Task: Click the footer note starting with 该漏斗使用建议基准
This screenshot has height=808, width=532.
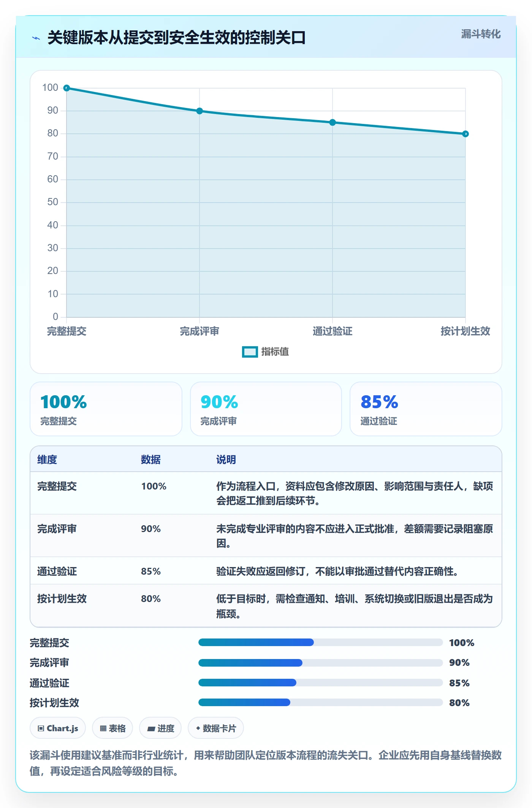Action: pos(266,763)
